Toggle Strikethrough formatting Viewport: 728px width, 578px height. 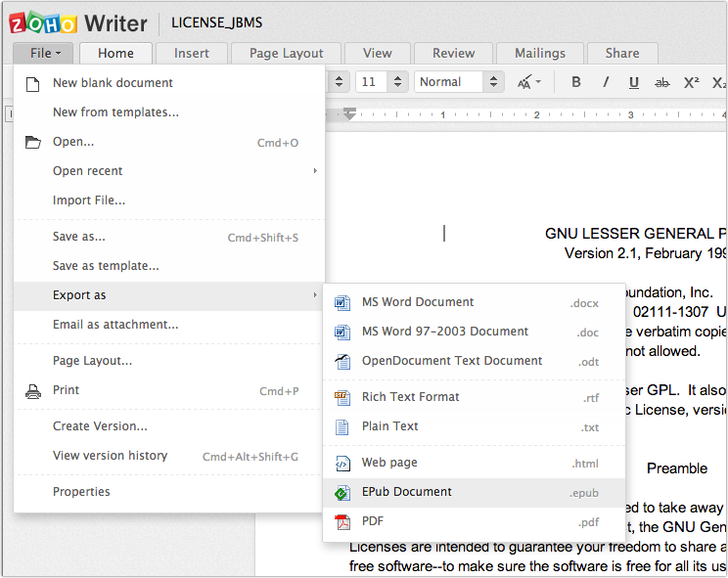(662, 83)
